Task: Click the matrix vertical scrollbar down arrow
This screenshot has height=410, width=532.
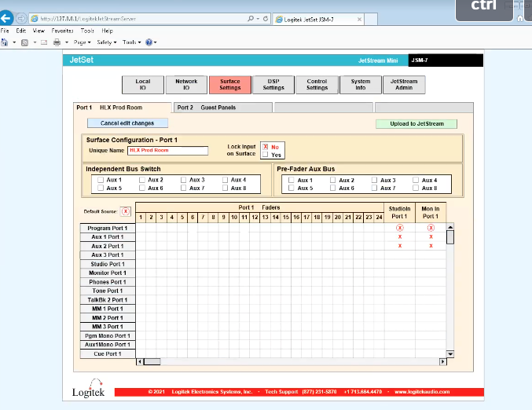Action: click(450, 354)
